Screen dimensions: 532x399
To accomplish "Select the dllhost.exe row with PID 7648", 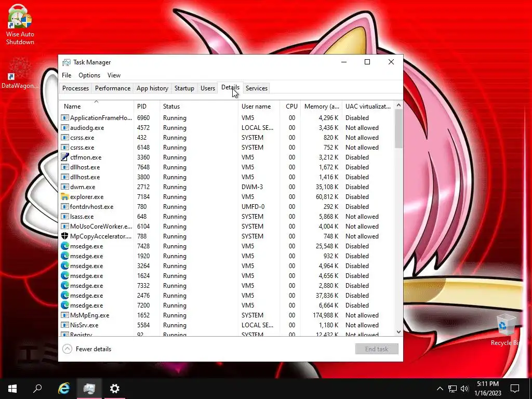I will 227,167.
